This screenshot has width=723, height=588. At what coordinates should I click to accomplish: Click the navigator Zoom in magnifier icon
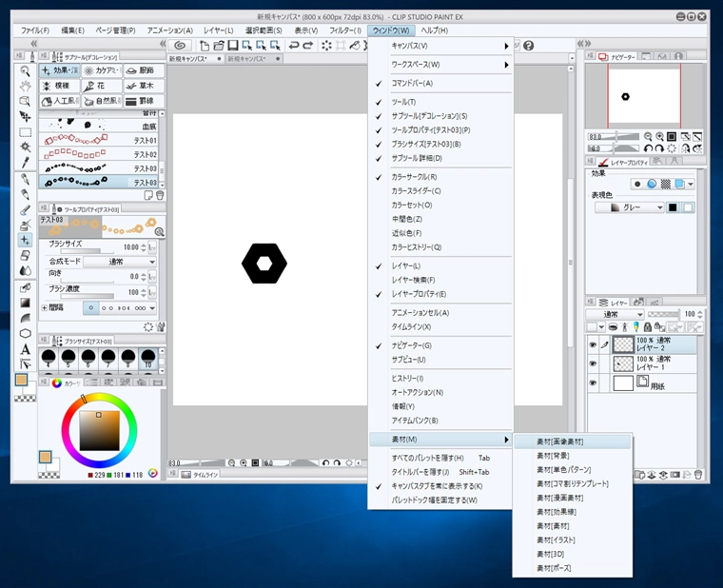[x=660, y=136]
